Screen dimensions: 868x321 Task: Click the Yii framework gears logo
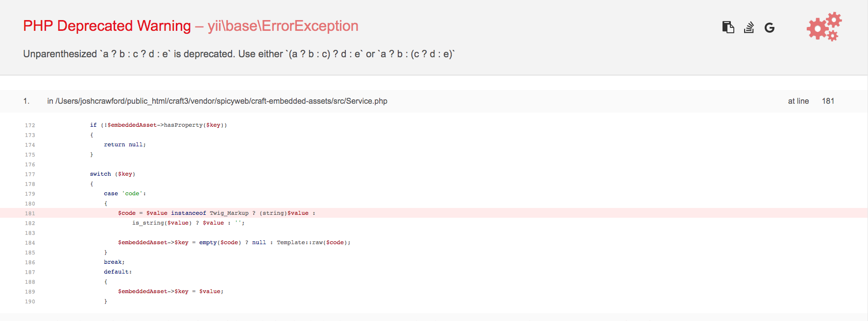click(823, 27)
